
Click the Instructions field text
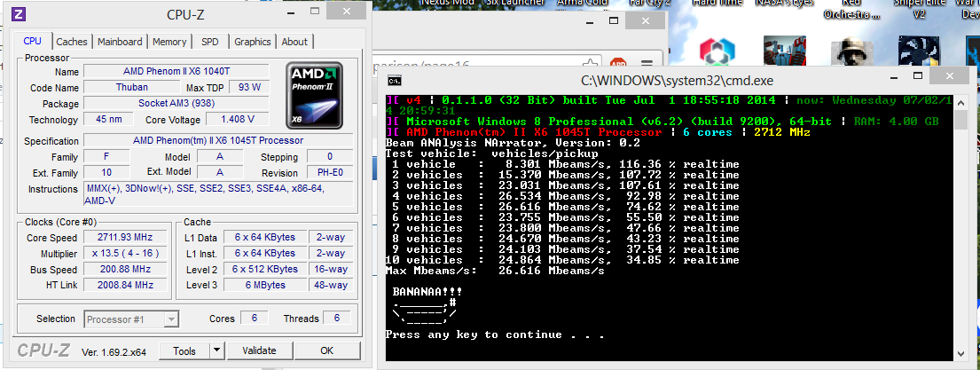[218, 193]
